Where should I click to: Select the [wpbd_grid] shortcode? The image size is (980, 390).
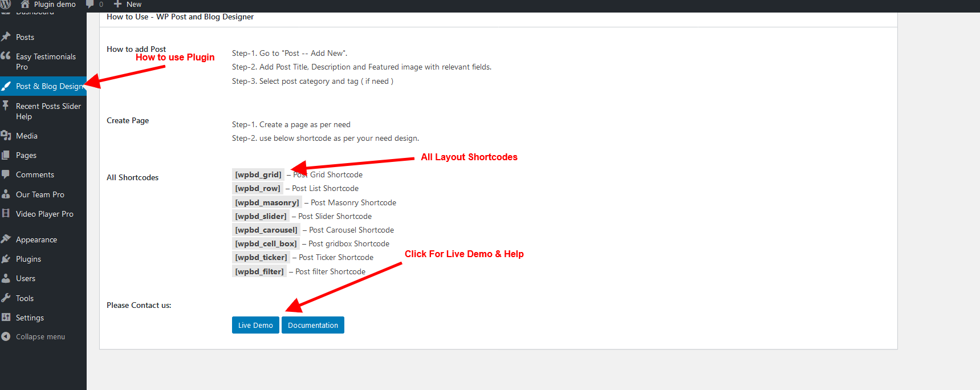[258, 174]
